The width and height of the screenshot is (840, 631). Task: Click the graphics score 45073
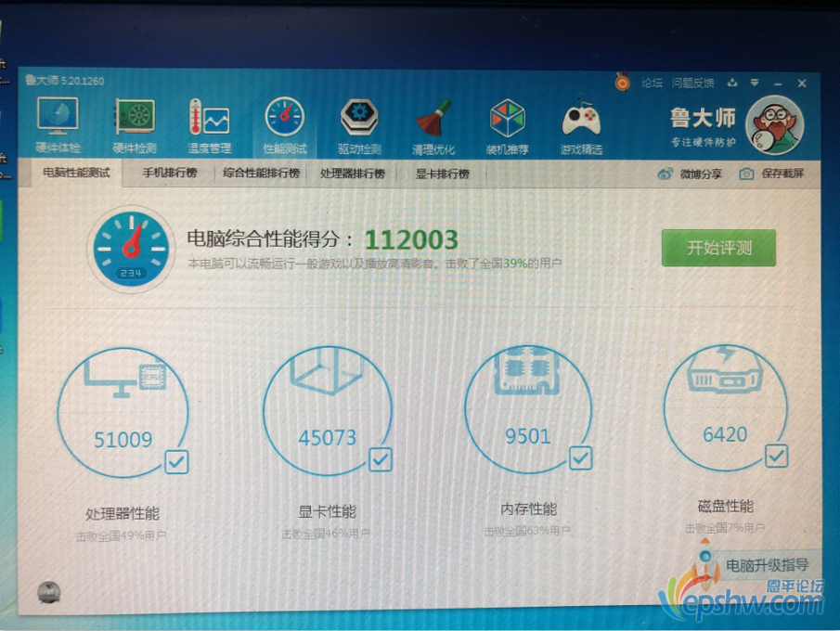[327, 438]
